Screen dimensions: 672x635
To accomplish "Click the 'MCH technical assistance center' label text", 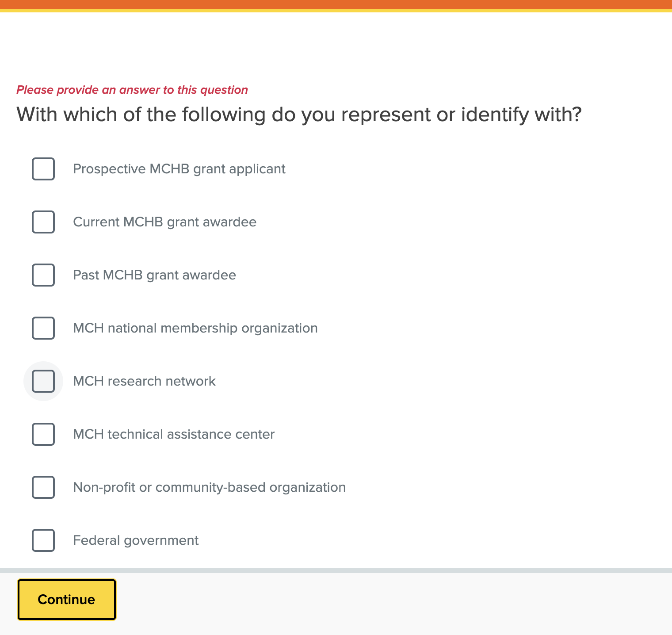I will [x=173, y=434].
